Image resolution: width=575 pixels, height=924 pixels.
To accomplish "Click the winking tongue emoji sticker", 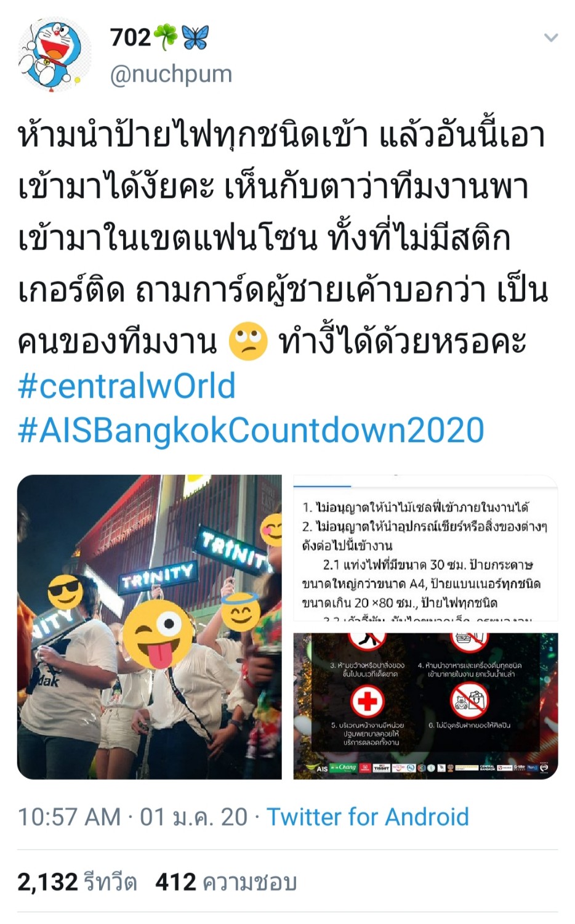I will 158,634.
